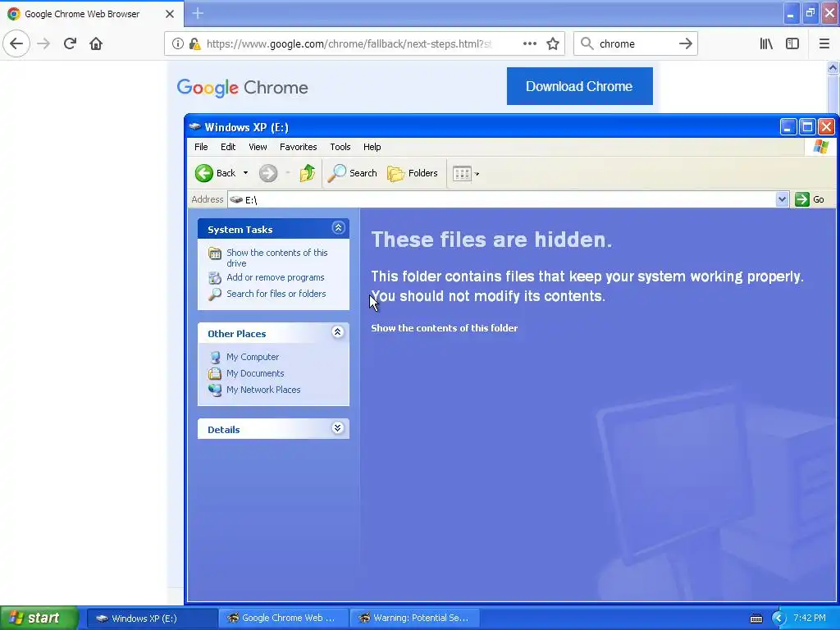
Task: Click Show the contents of this folder
Action: pos(444,328)
